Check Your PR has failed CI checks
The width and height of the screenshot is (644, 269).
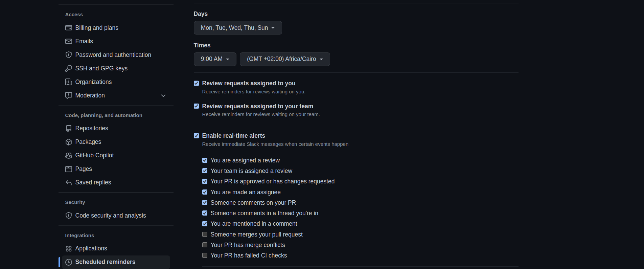point(205,255)
